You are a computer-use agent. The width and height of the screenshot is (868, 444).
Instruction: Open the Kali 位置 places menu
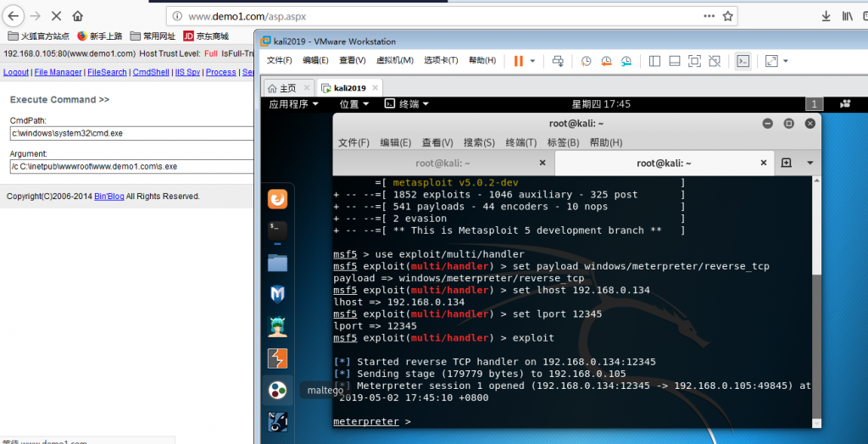tap(353, 104)
